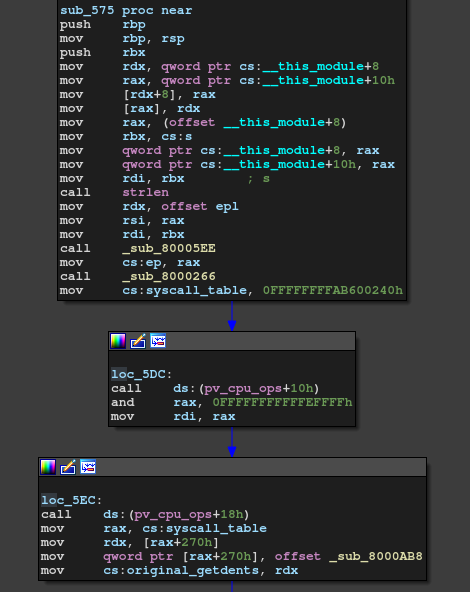Click pv_cpu_ops+18h call operand

(176, 515)
